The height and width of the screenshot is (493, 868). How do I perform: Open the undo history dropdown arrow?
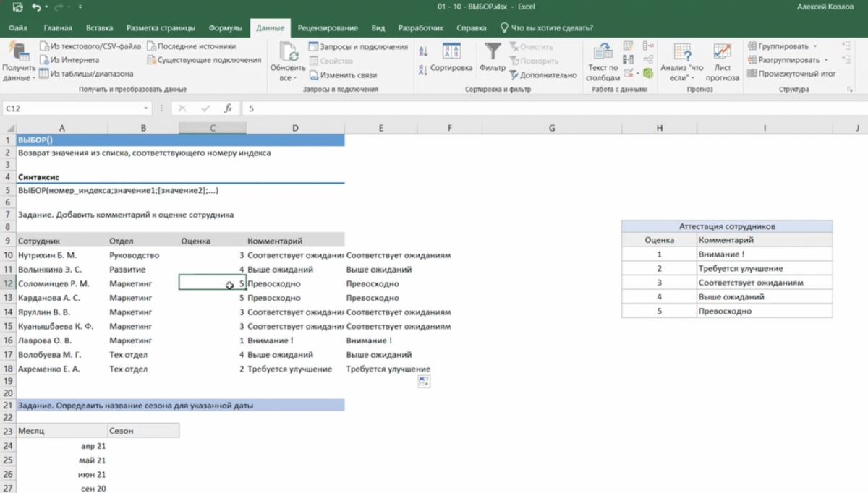[46, 7]
